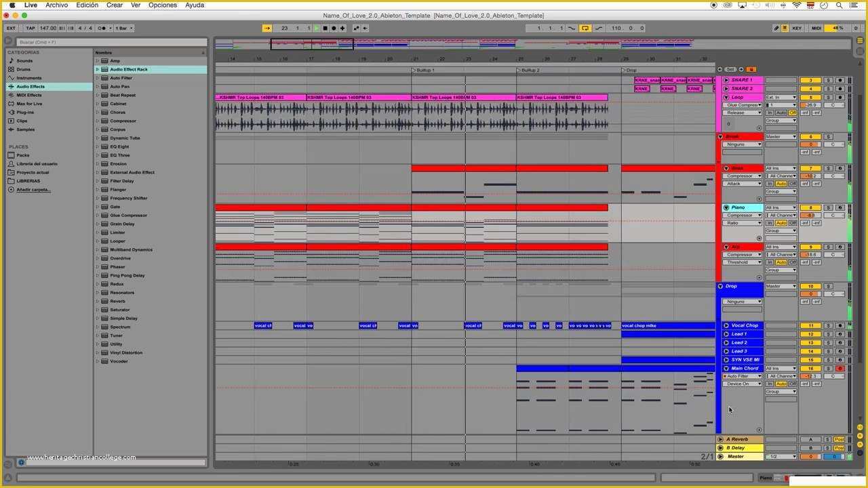Toggle EXT sync button
Viewport: 868px width, 488px height.
click(x=11, y=28)
